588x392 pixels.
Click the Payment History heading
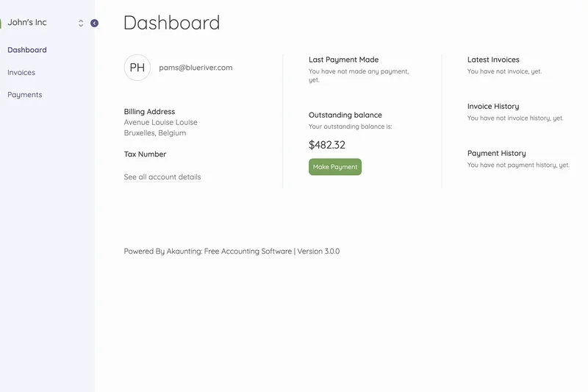pyautogui.click(x=496, y=154)
